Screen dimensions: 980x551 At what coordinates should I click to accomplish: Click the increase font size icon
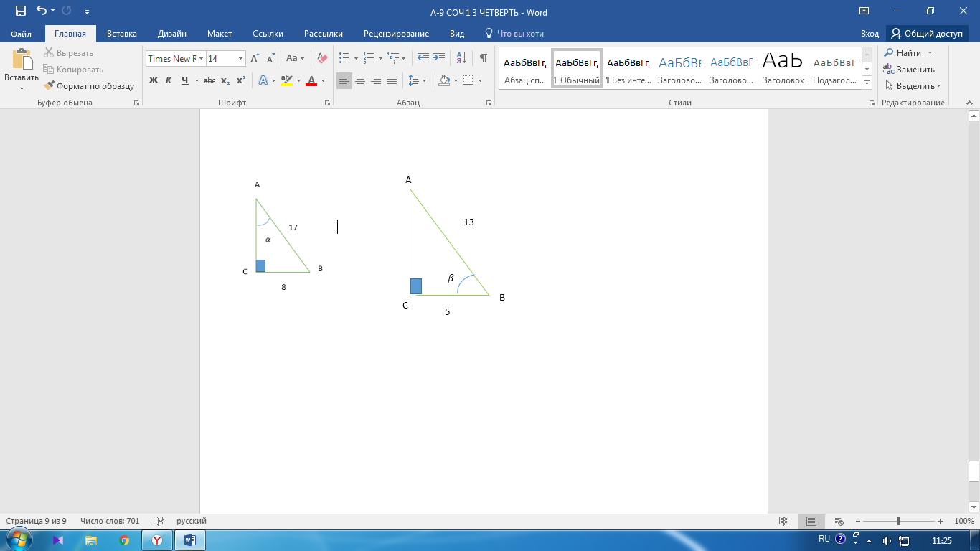click(x=255, y=59)
